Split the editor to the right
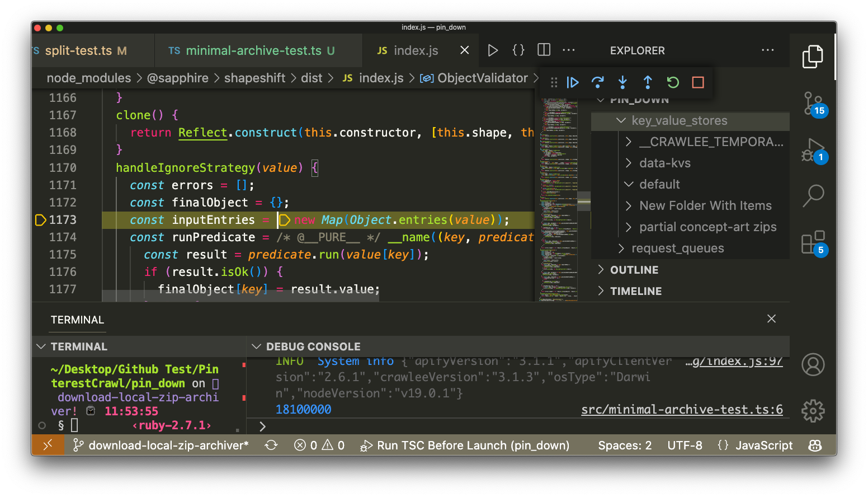 point(544,50)
